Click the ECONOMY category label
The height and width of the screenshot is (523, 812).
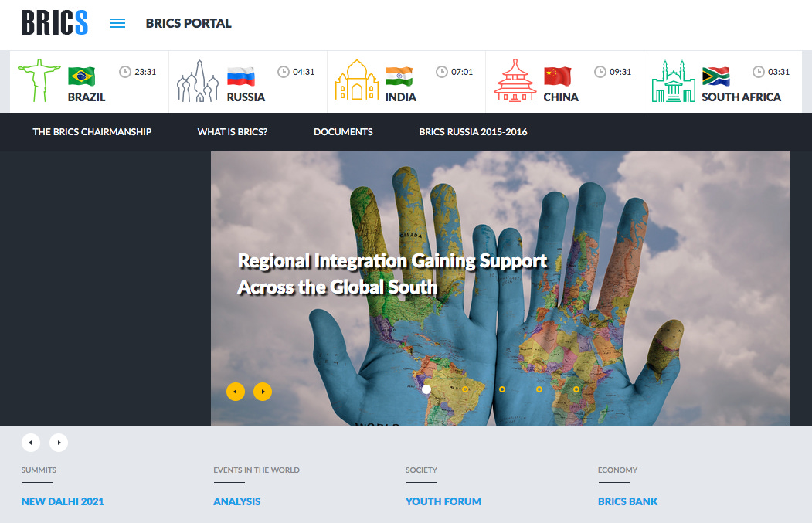[x=617, y=470]
